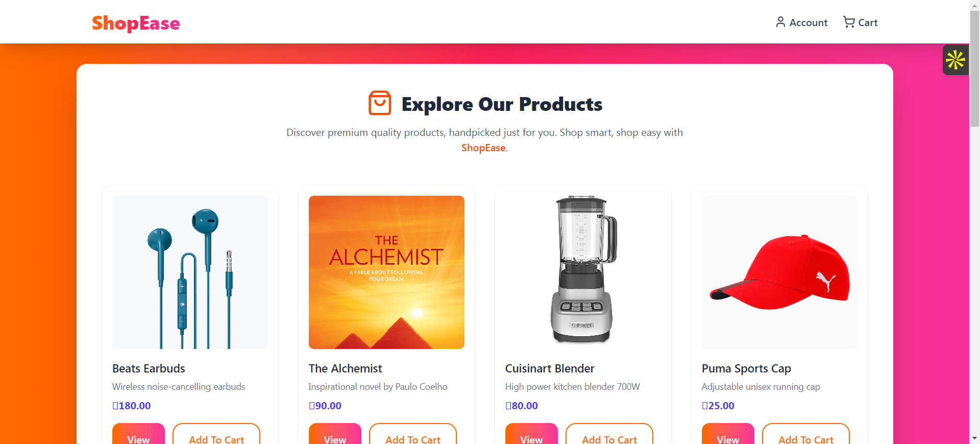Image resolution: width=980 pixels, height=444 pixels.
Task: Click the scrollbar's down arrow
Action: (x=974, y=438)
